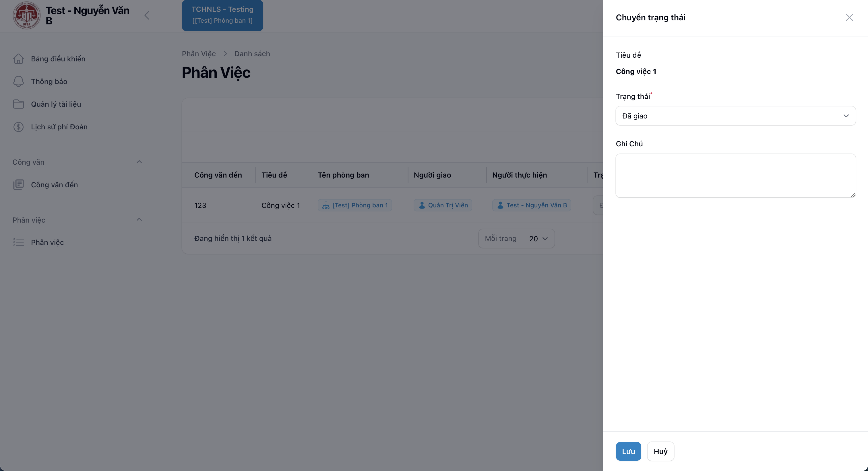Click the bell icon for Thông báo

[19, 81]
